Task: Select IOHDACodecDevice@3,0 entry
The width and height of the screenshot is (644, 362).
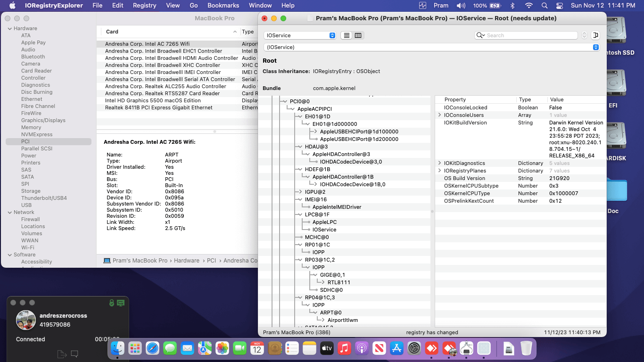Action: pyautogui.click(x=351, y=162)
